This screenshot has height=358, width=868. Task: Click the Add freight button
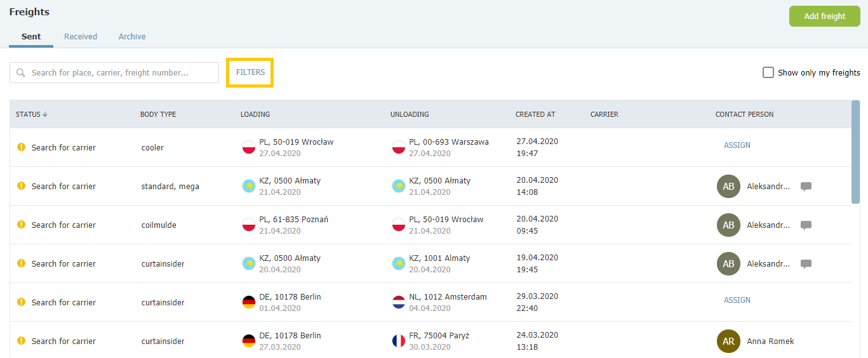point(824,16)
